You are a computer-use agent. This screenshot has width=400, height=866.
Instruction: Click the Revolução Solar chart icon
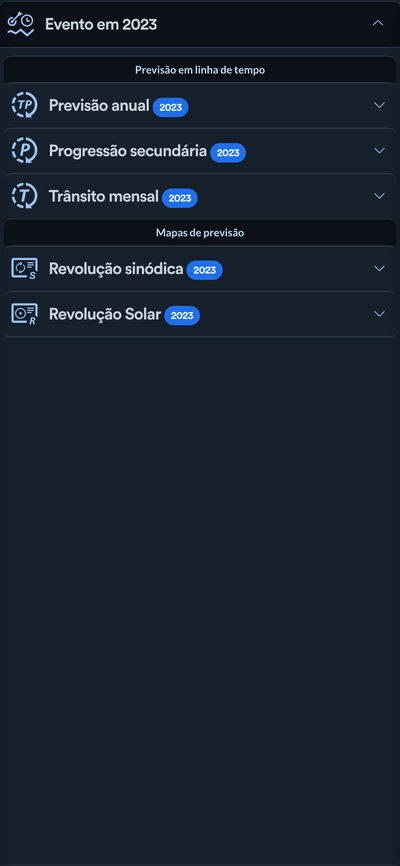pyautogui.click(x=24, y=314)
